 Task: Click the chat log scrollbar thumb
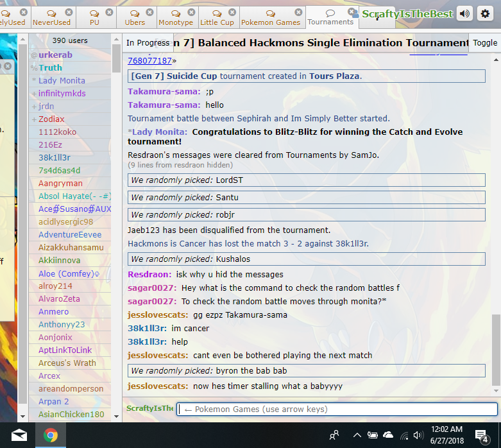click(x=496, y=350)
